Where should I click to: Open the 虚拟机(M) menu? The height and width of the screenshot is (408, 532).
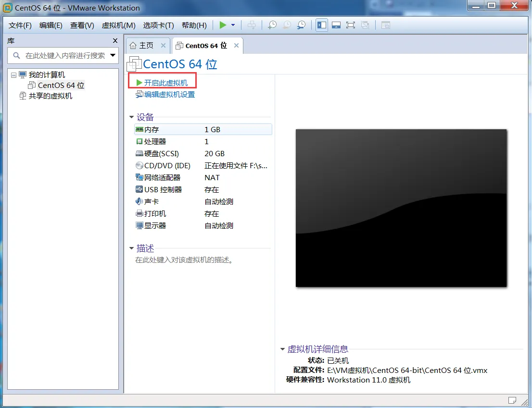click(x=118, y=25)
